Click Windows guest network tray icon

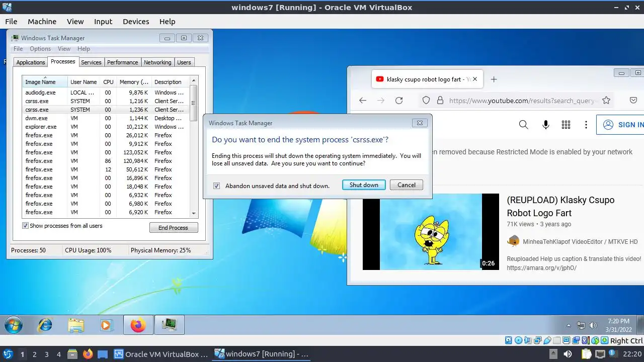[581, 325]
